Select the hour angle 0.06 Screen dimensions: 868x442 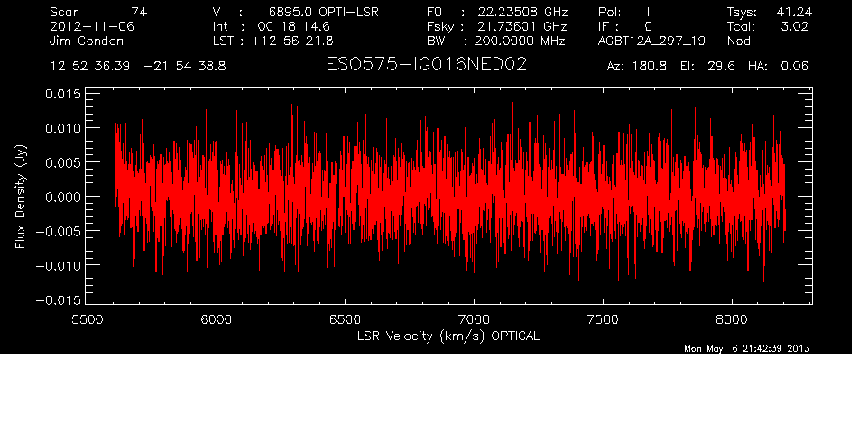tap(794, 66)
